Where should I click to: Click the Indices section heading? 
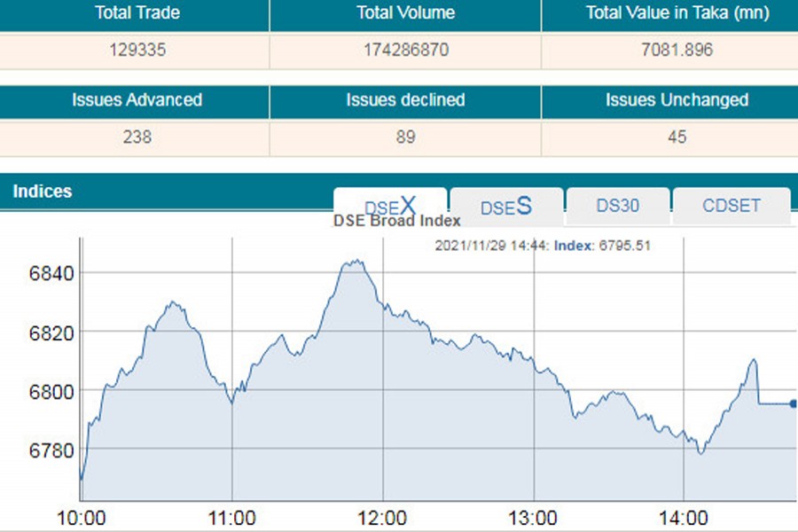click(43, 192)
